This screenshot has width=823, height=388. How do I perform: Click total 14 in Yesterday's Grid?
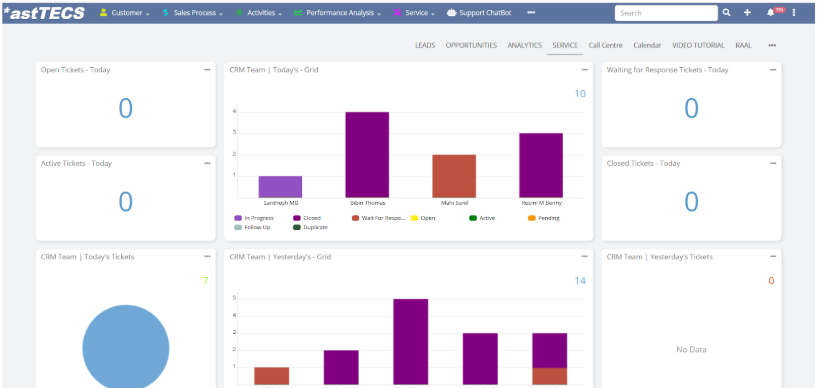pos(580,281)
